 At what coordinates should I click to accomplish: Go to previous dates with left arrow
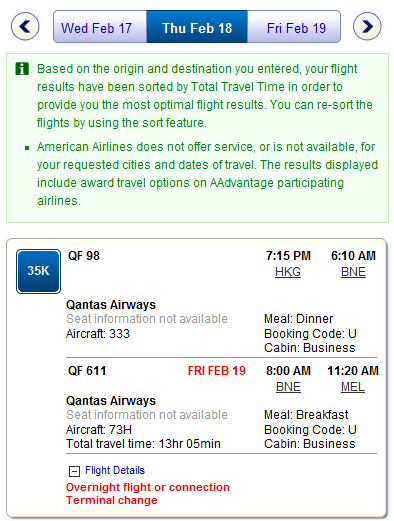point(25,26)
